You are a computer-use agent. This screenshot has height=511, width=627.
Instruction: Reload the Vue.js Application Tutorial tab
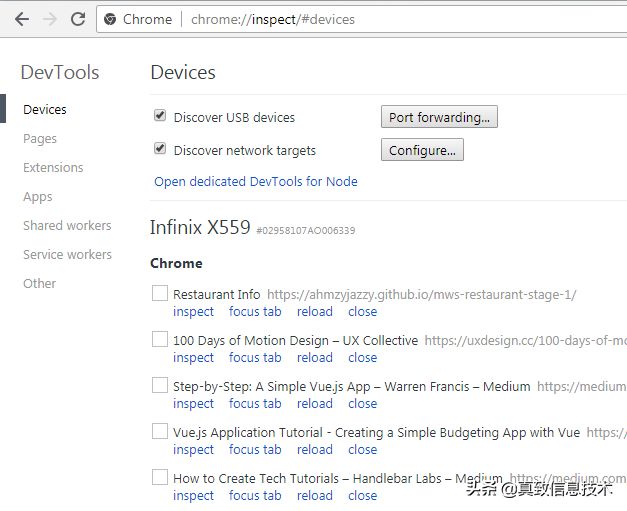click(315, 450)
